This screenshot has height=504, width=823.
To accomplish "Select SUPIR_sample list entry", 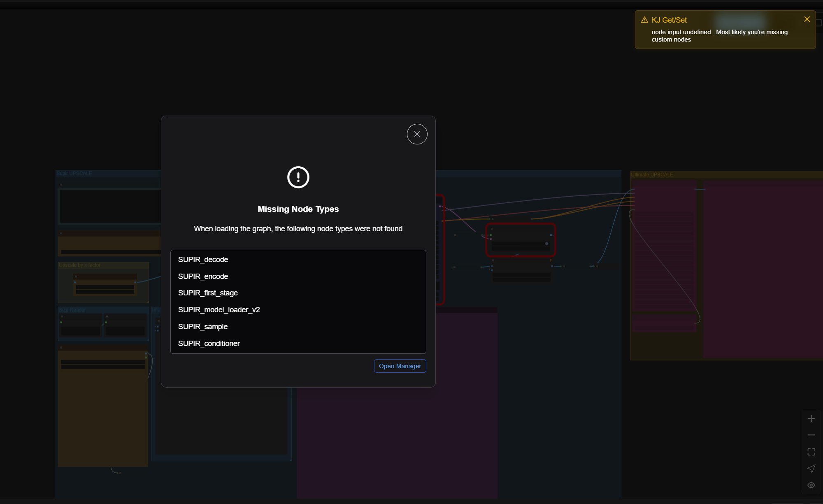I will (203, 327).
